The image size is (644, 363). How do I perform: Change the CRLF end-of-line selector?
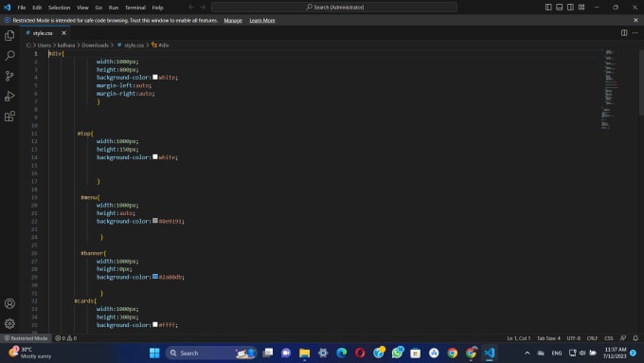592,338
